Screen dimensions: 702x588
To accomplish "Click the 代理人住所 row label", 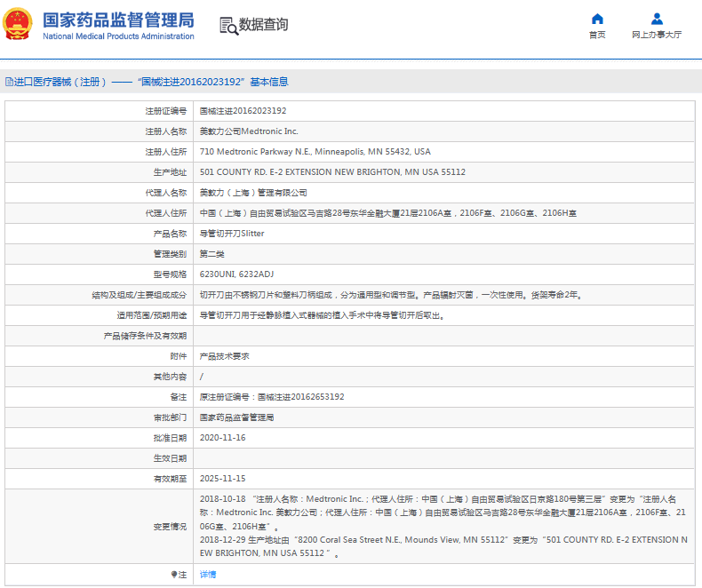I will 166,213.
